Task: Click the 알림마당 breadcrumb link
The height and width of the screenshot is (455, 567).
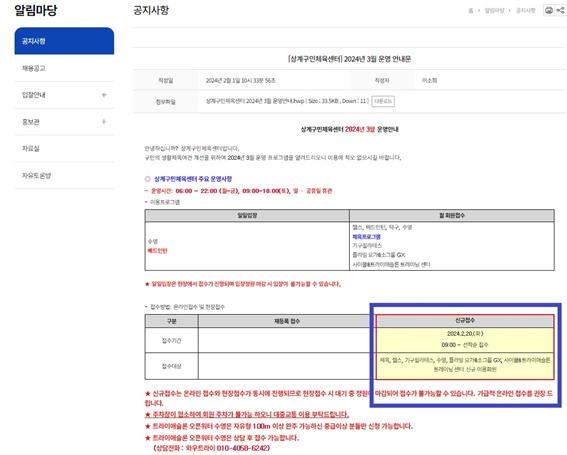Action: (x=494, y=10)
